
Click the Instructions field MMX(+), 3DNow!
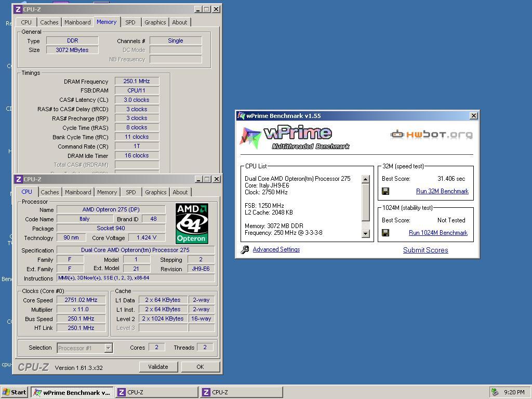(x=136, y=278)
